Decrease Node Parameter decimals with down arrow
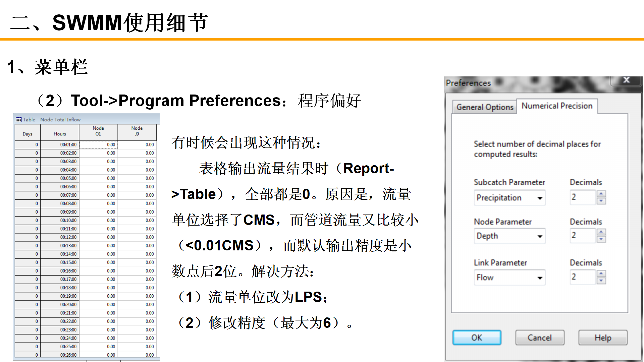Image resolution: width=644 pixels, height=362 pixels. pyautogui.click(x=601, y=239)
